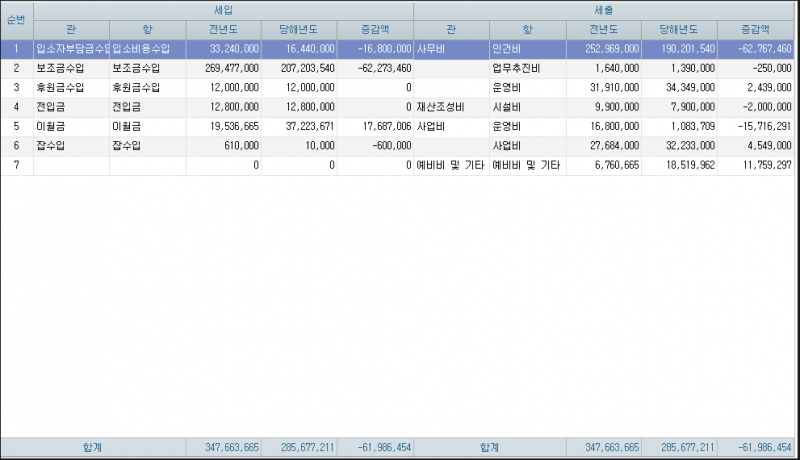Click the 2,439,000 value

pyautogui.click(x=769, y=88)
